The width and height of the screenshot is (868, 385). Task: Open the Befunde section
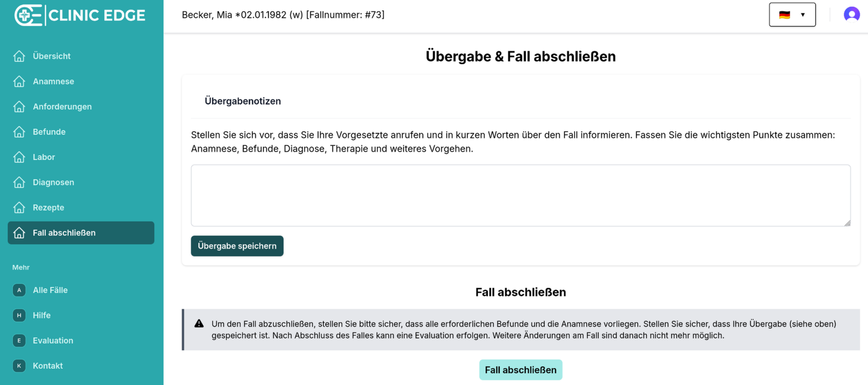pos(49,132)
